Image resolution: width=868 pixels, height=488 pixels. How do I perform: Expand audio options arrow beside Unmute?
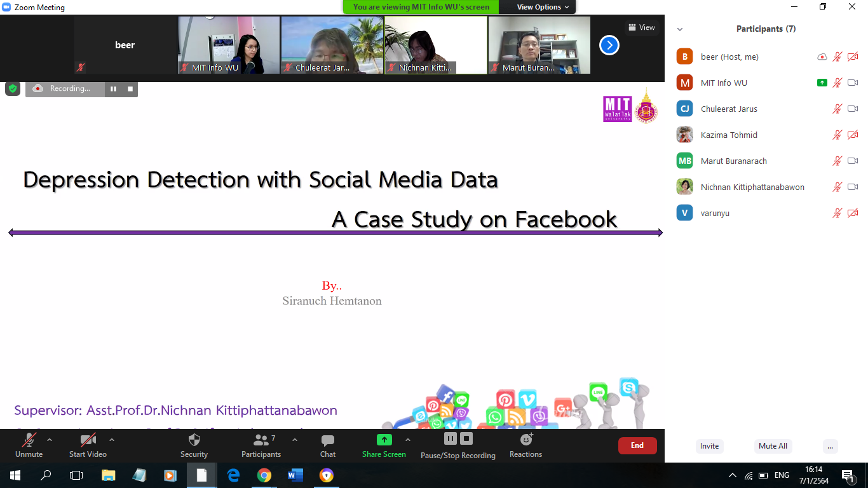point(50,440)
